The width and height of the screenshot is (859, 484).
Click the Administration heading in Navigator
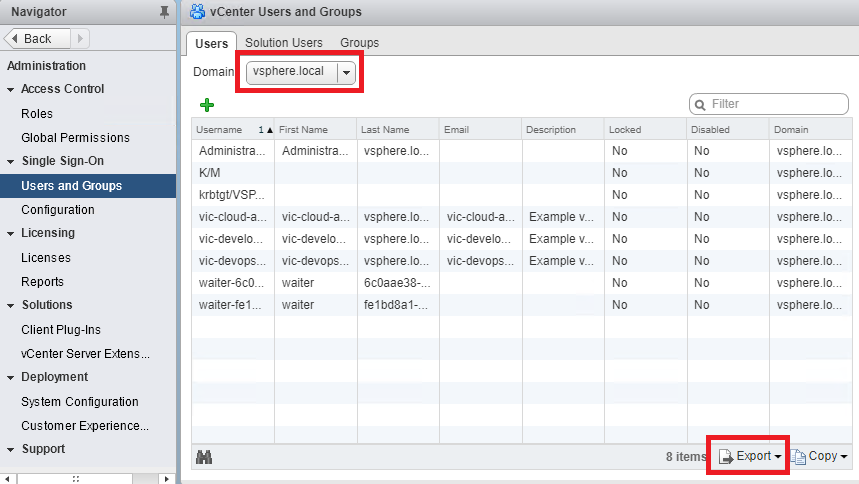coord(47,66)
